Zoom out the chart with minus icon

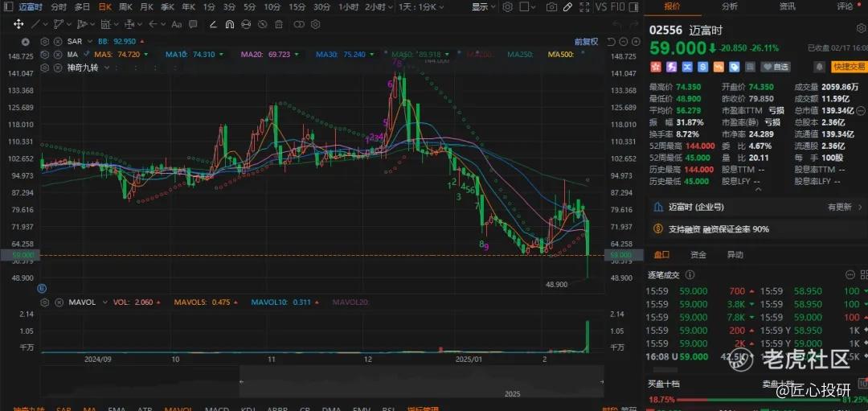[624, 42]
